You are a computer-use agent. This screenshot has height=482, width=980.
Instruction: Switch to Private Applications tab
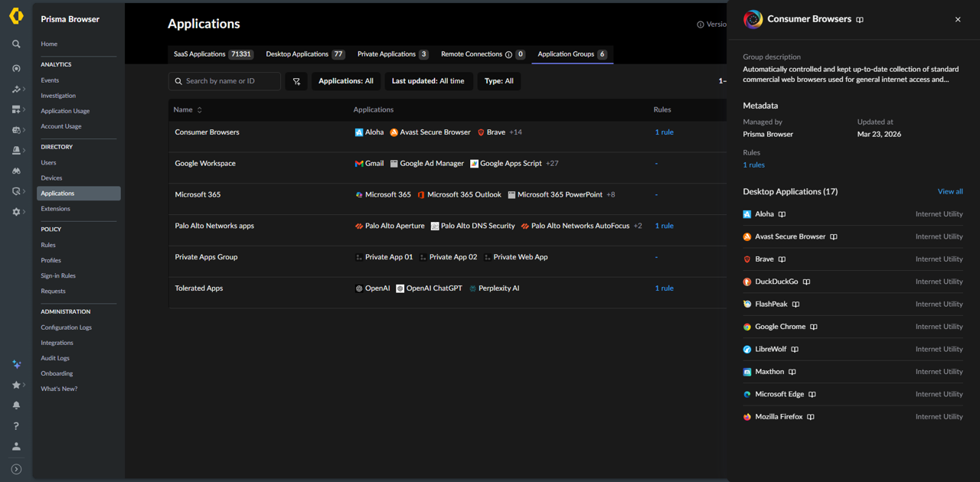(393, 54)
